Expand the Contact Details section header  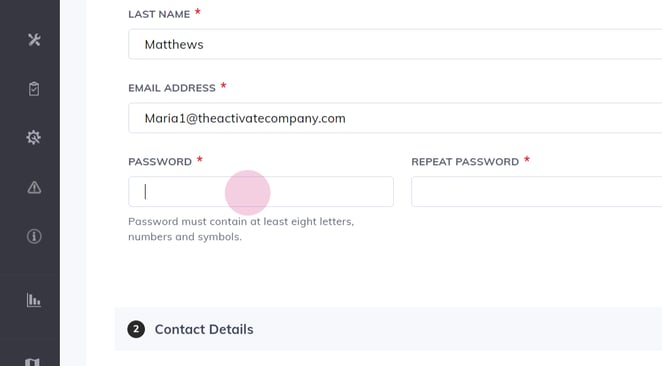tap(388, 329)
